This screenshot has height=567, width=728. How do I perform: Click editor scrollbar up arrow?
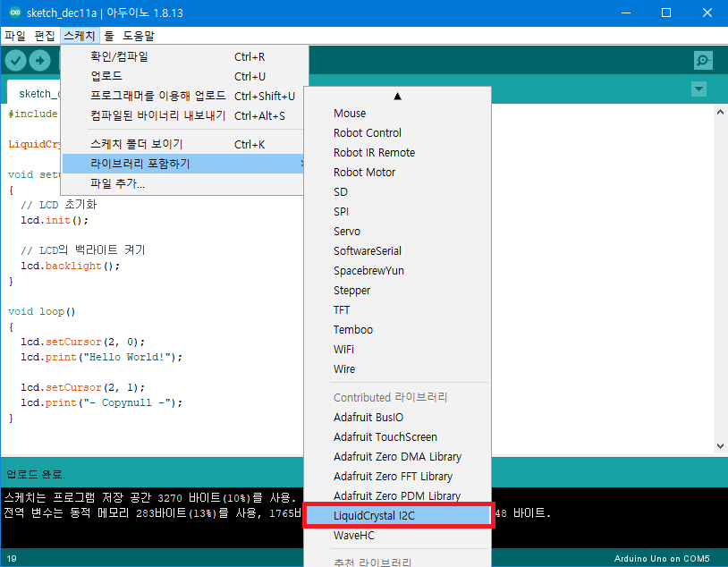click(x=720, y=112)
